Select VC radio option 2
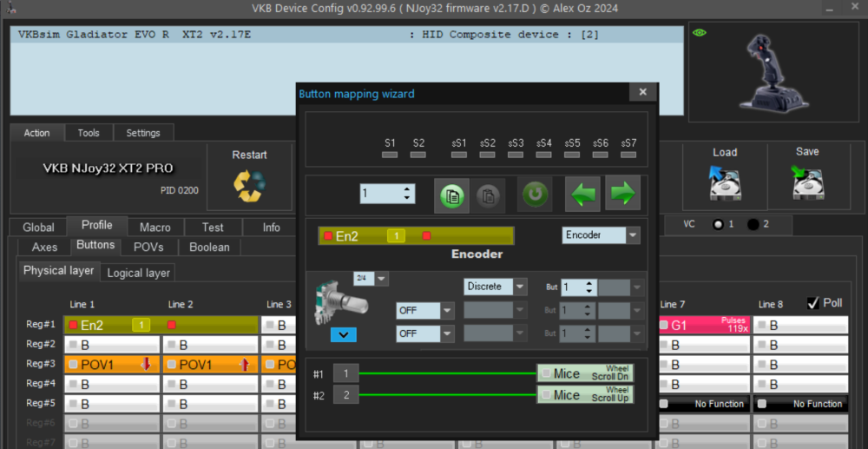This screenshot has height=449, width=868. tap(753, 225)
